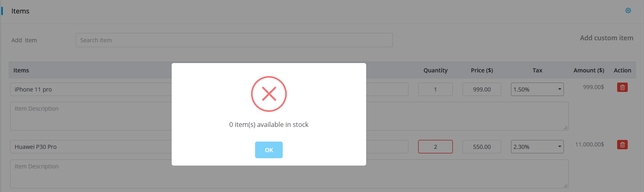Open the Items settings gear icon
This screenshot has width=644, height=192.
click(628, 11)
